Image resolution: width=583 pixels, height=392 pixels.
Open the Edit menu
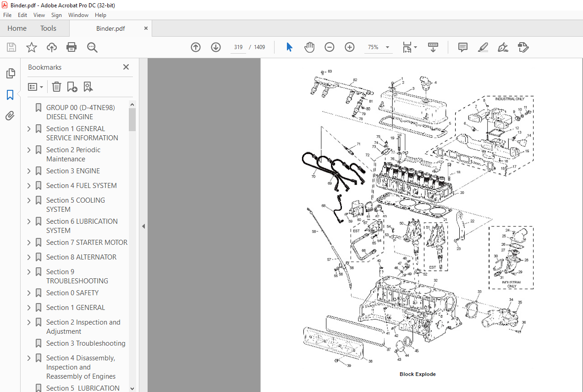click(x=22, y=15)
